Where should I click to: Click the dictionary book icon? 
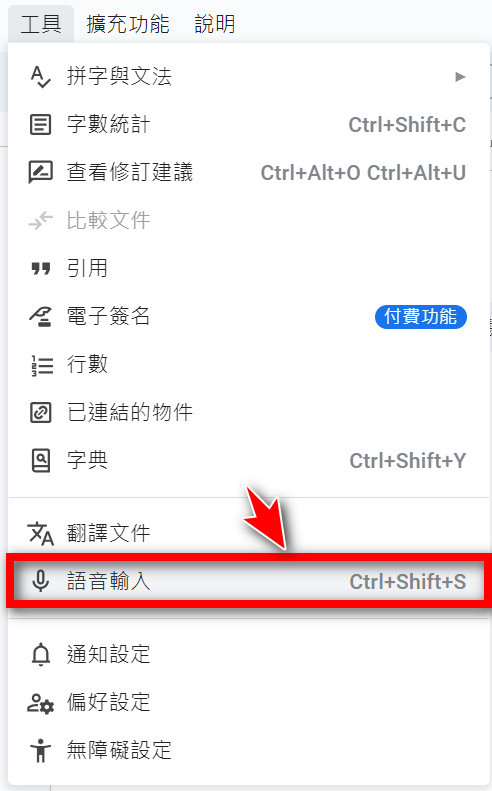[x=40, y=461]
